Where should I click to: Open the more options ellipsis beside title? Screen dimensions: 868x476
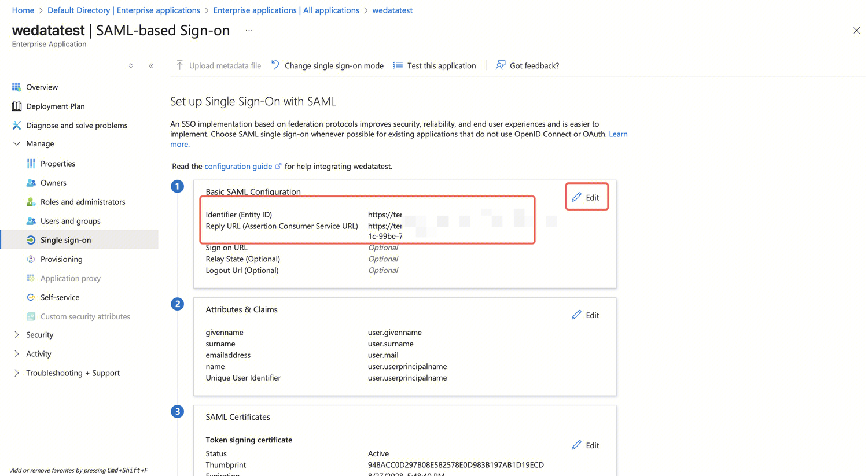click(249, 31)
